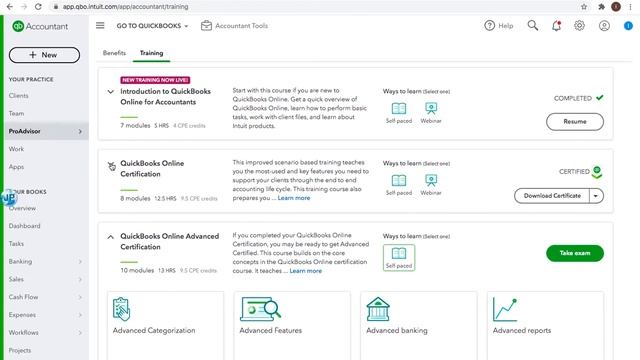Click Resume for Introduction course

(575, 122)
